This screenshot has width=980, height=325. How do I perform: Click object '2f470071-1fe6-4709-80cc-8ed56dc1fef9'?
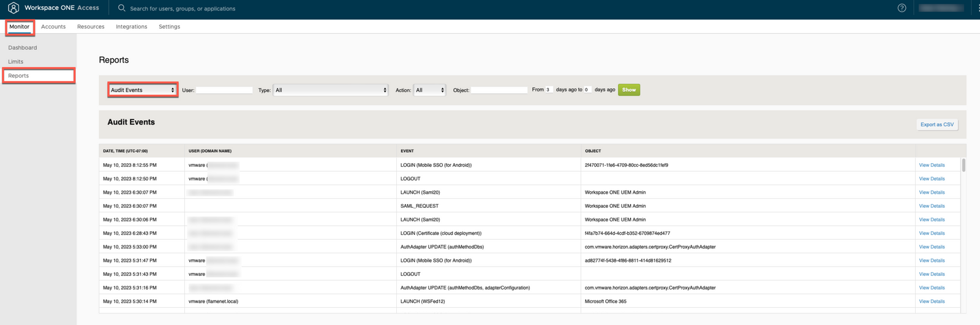pyautogui.click(x=627, y=165)
